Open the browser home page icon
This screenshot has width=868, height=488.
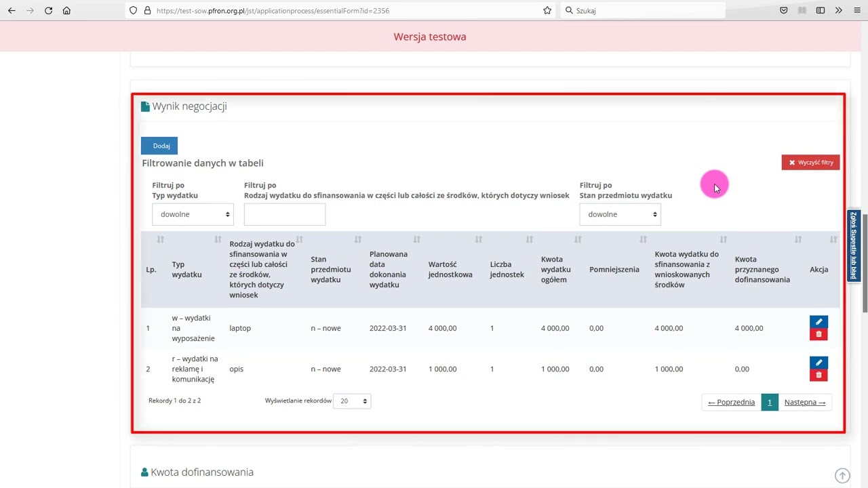pos(66,10)
